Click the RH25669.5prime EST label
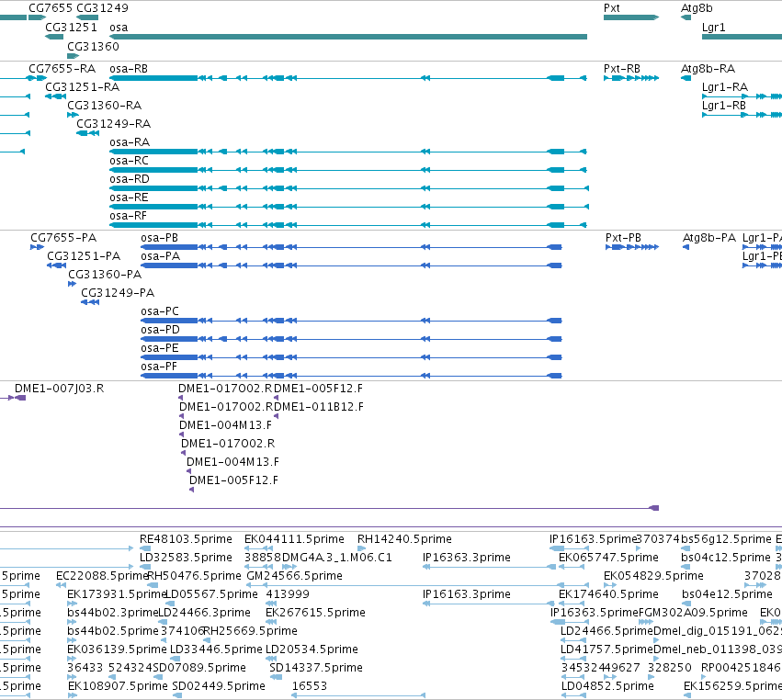The image size is (782, 700). tap(250, 631)
